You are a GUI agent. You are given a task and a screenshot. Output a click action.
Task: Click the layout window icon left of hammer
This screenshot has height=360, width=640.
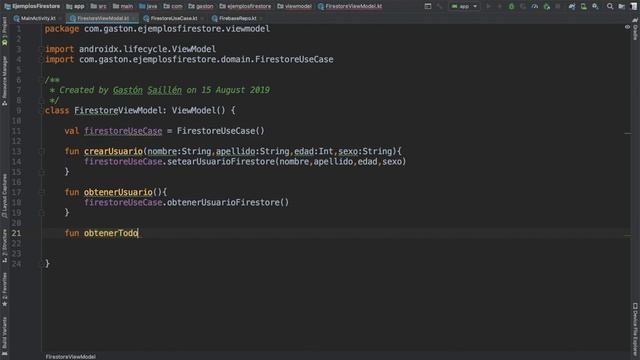(x=427, y=6)
